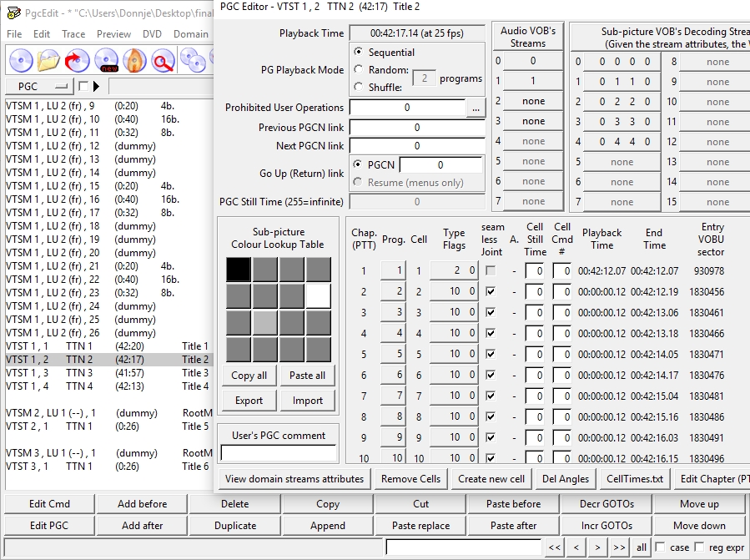Click the burn disc flame icon
The image size is (750, 560).
click(134, 61)
